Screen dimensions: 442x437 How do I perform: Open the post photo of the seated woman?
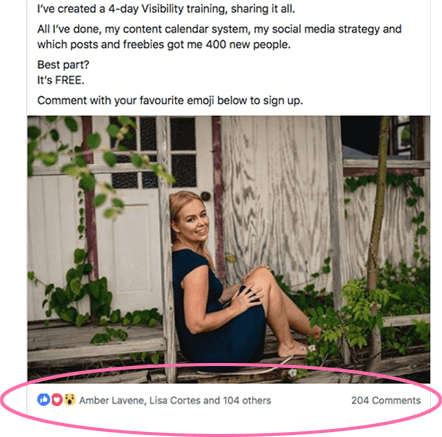pos(229,249)
